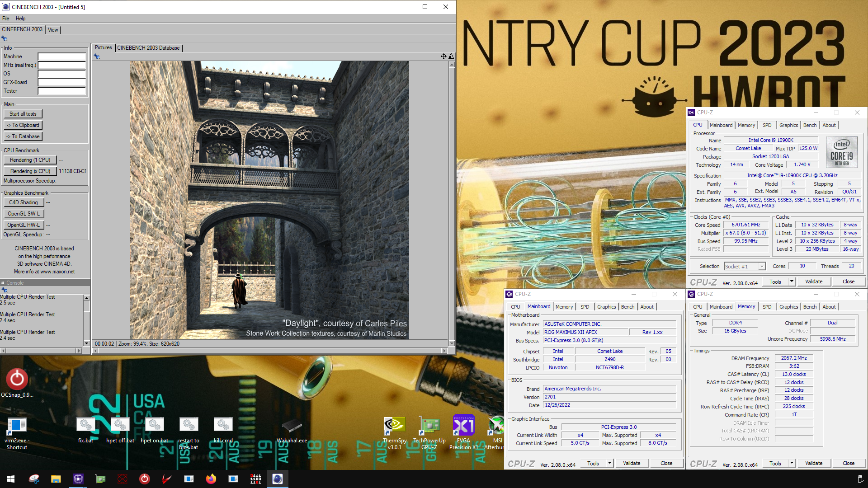Open the CPU tab in the CPU-Z Mainboard window
Viewport: 868px width, 488px height.
(515, 307)
